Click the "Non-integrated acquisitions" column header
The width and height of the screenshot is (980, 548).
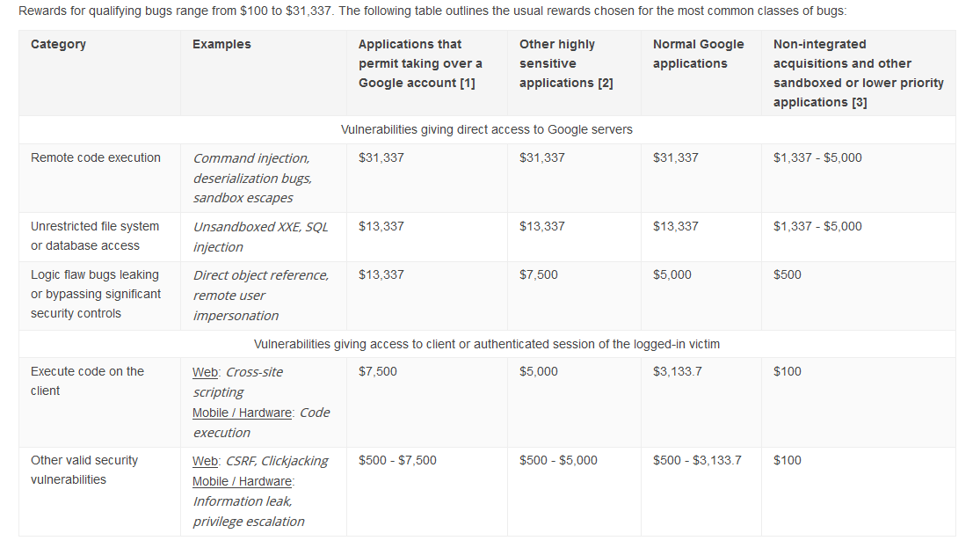[x=858, y=73]
